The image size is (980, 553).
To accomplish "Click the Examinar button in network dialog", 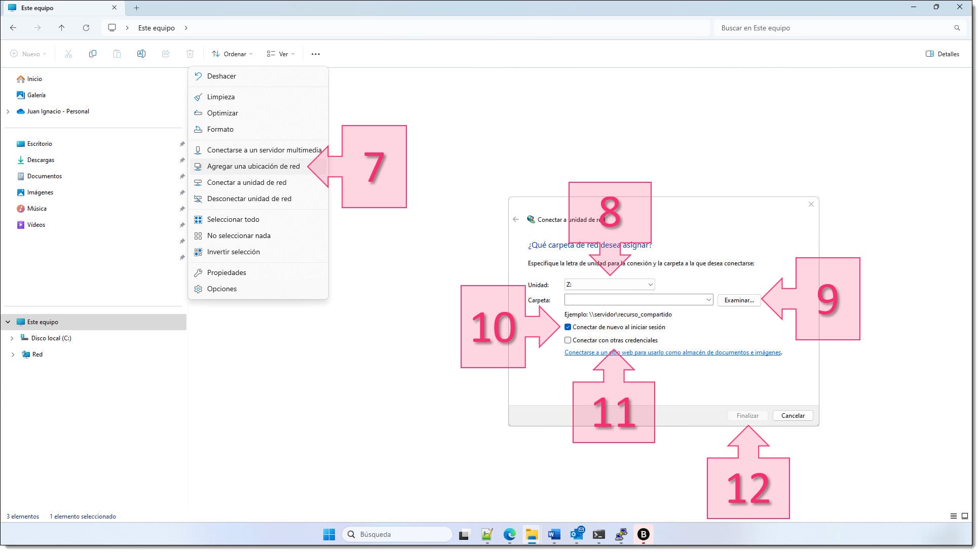I will click(x=738, y=299).
